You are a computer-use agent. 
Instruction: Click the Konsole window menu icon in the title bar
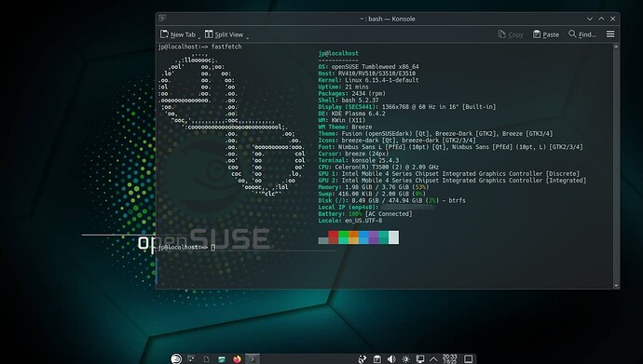click(x=162, y=19)
